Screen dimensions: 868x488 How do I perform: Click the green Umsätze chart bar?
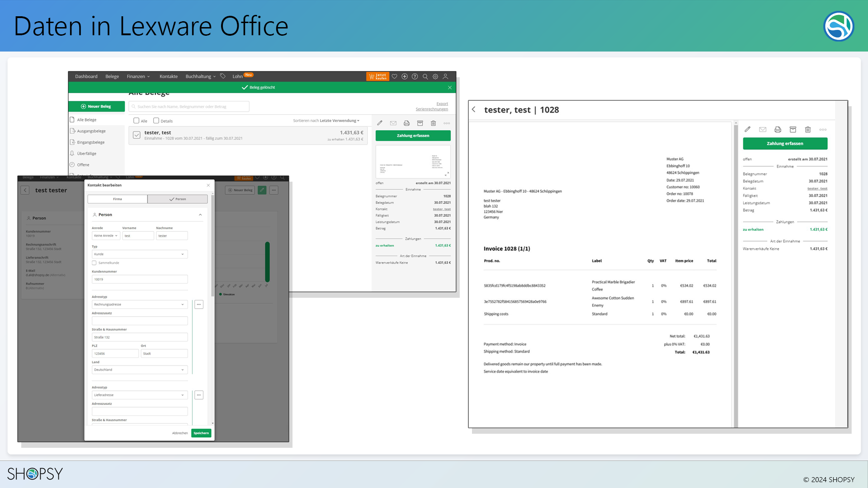(267, 262)
